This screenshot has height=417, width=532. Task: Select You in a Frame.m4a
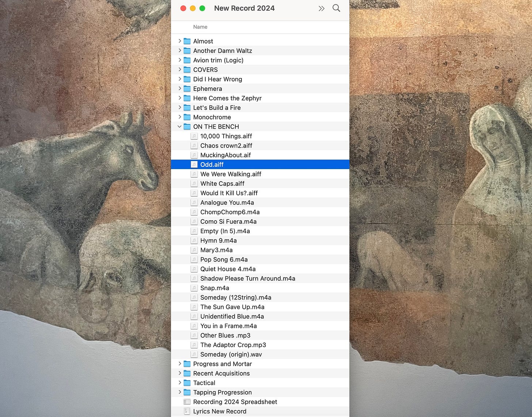[260, 326]
